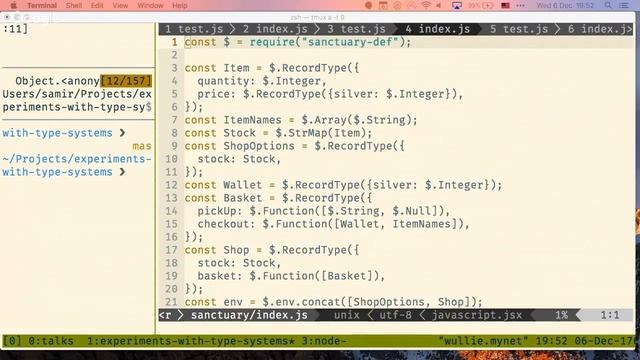Open the Apple menu
640x360 pixels.
(13, 6)
